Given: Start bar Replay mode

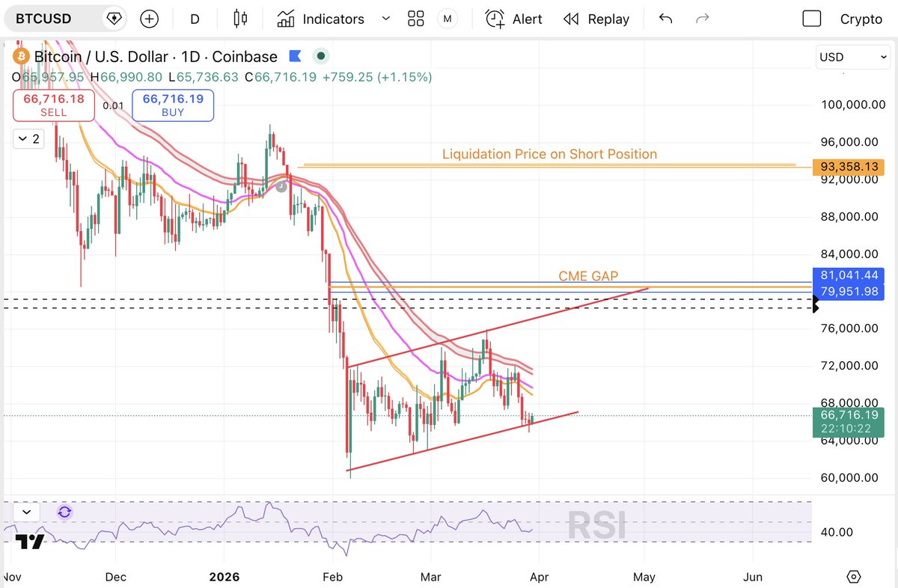Looking at the screenshot, I should click(x=596, y=19).
